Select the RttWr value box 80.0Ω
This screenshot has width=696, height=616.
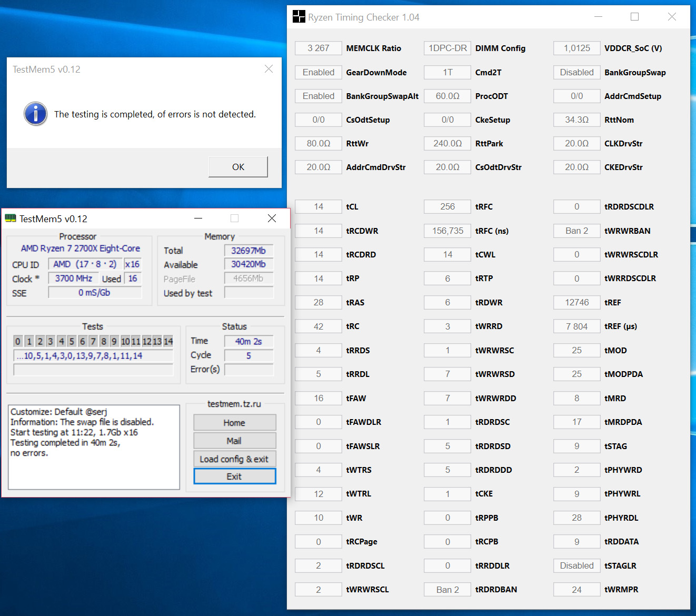pyautogui.click(x=319, y=143)
